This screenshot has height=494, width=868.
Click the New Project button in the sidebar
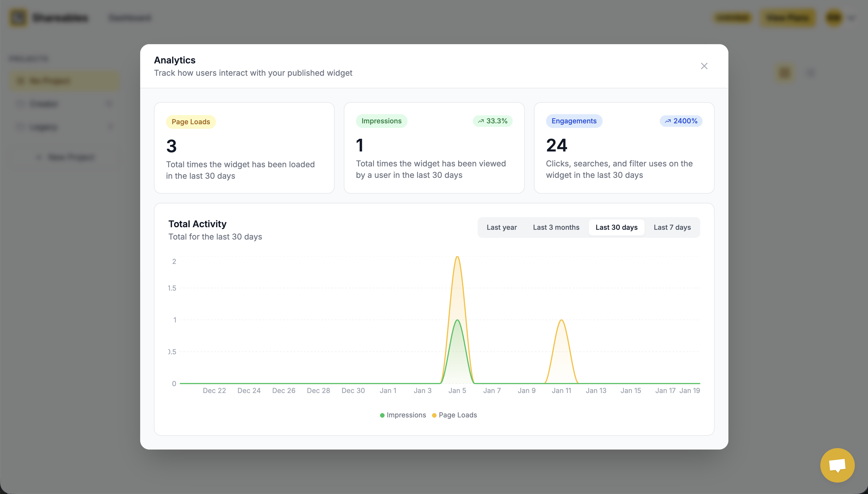(65, 157)
